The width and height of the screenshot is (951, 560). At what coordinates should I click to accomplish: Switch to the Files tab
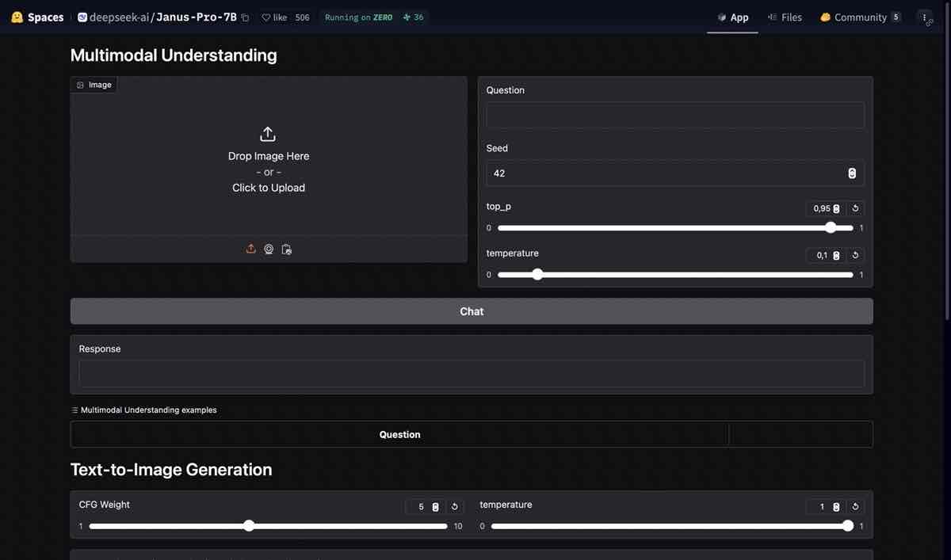tap(785, 17)
